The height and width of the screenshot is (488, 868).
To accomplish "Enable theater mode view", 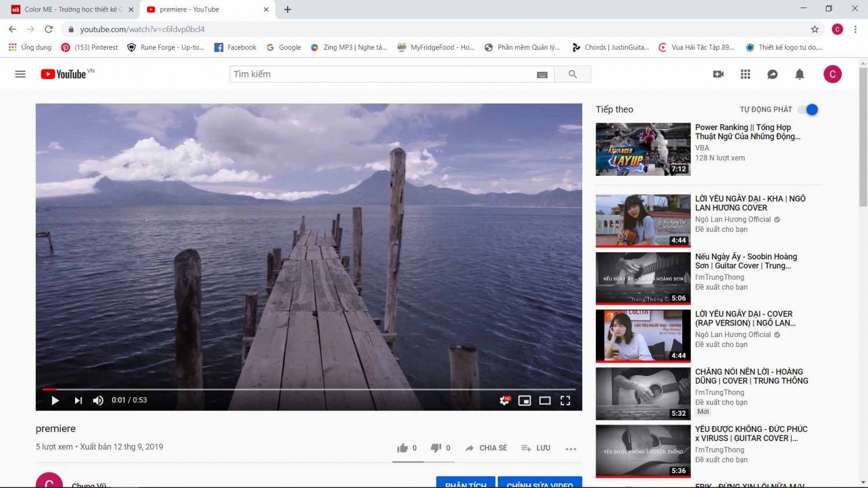I will click(545, 400).
